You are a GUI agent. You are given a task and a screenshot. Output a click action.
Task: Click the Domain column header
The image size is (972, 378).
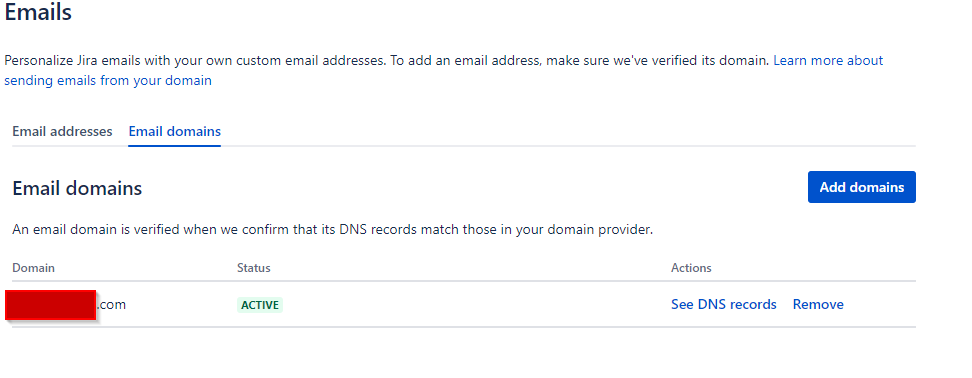coord(33,268)
